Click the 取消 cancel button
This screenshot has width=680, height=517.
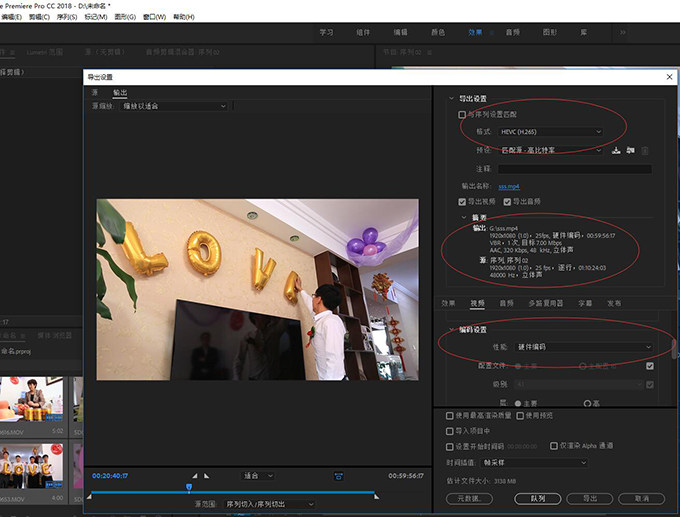click(x=641, y=499)
